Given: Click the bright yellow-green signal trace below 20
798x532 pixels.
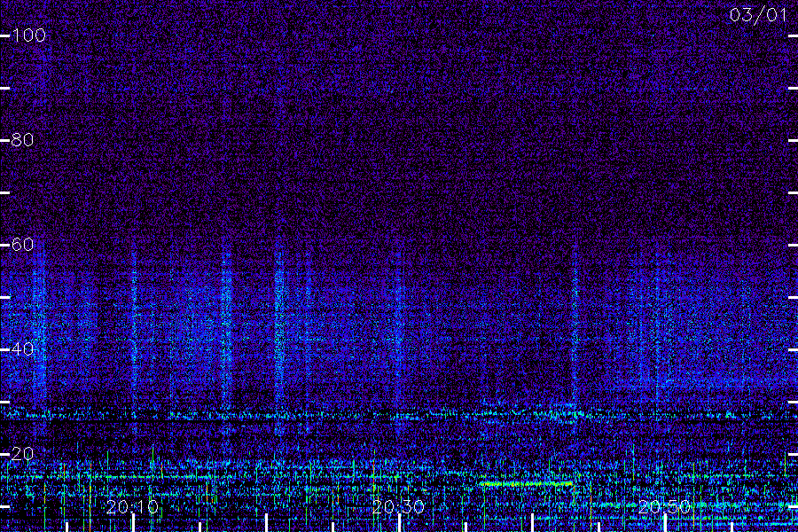Looking at the screenshot, I should (527, 483).
